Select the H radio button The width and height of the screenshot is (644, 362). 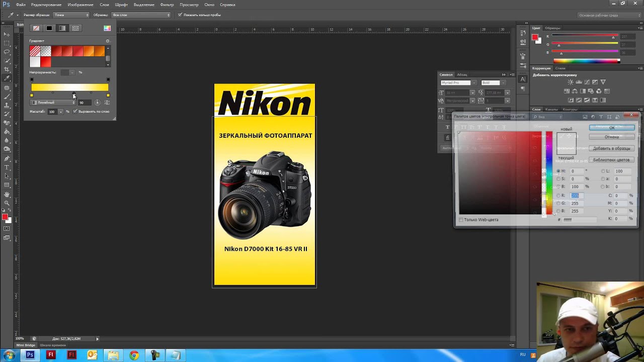point(558,171)
